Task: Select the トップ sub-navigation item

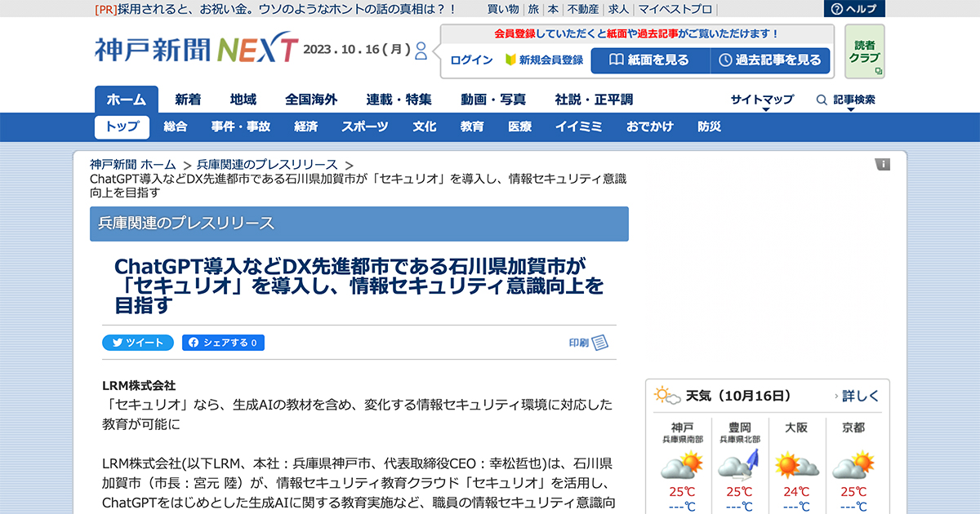Action: coord(122,126)
